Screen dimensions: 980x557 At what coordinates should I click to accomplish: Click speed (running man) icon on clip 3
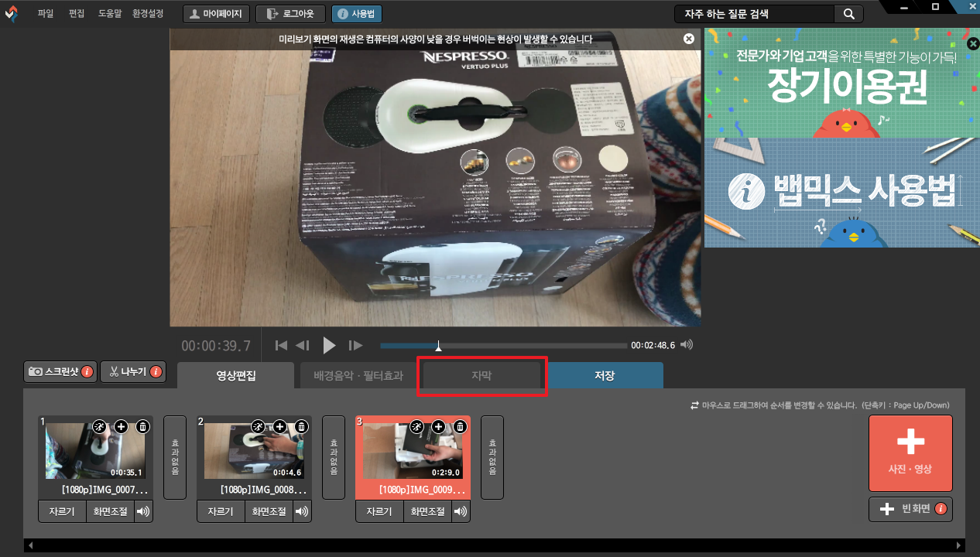pos(416,426)
